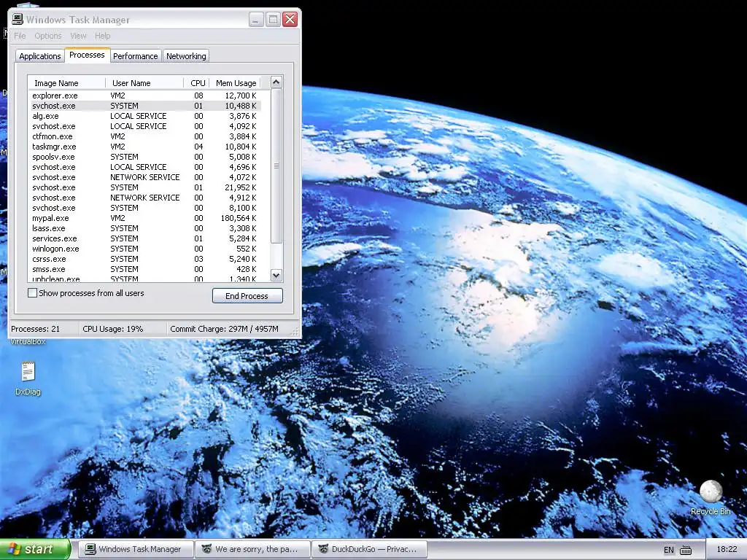Screen dimensions: 747x560
Task: Sort by CPU column header
Action: click(x=197, y=83)
